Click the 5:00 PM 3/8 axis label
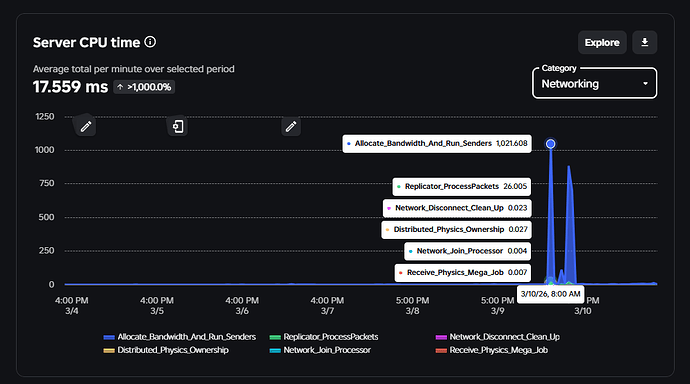 tap(412, 306)
